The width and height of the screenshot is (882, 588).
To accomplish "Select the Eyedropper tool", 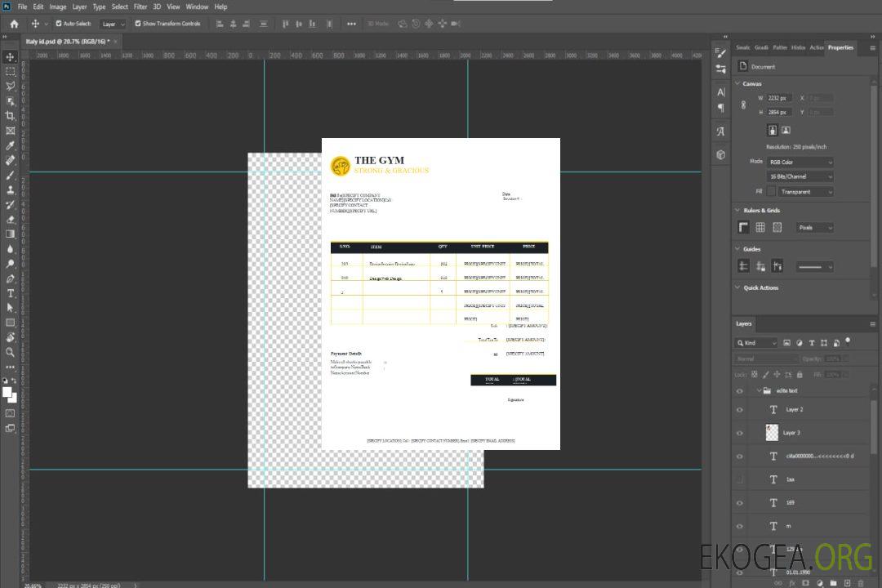I will [x=11, y=145].
